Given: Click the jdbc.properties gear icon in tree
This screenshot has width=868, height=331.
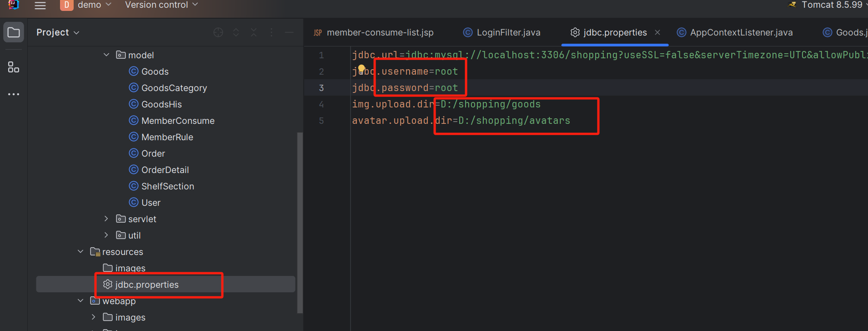Looking at the screenshot, I should point(108,285).
